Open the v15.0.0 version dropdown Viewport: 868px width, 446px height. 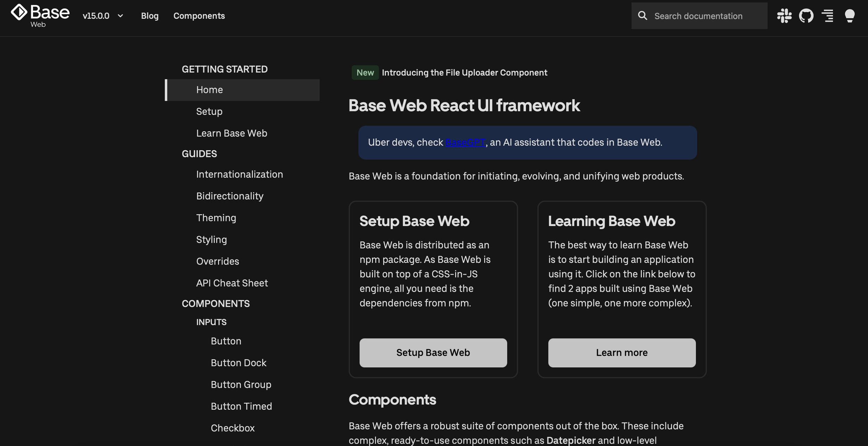pyautogui.click(x=103, y=16)
